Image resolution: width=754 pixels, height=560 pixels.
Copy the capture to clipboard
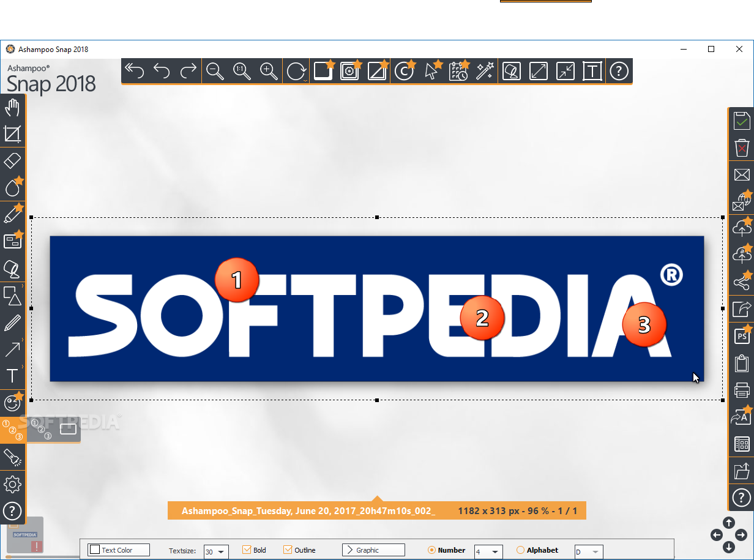[x=742, y=363]
